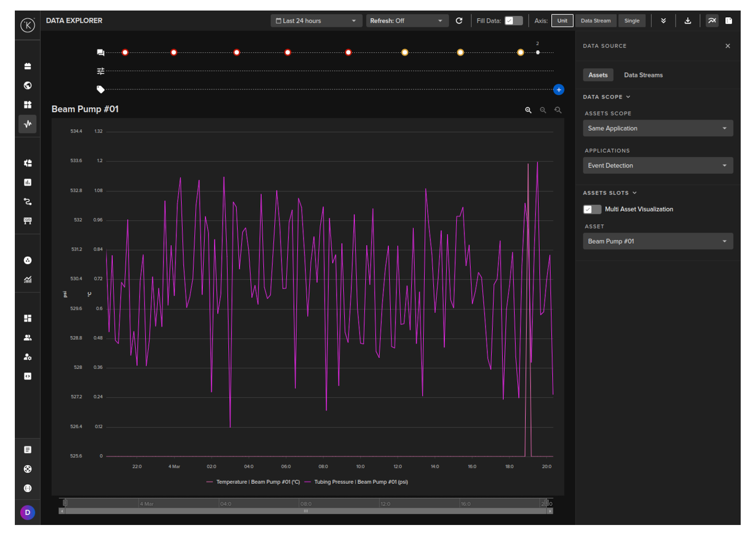Click the double chevron collapse icon
The width and height of the screenshot is (756, 536).
(x=663, y=21)
